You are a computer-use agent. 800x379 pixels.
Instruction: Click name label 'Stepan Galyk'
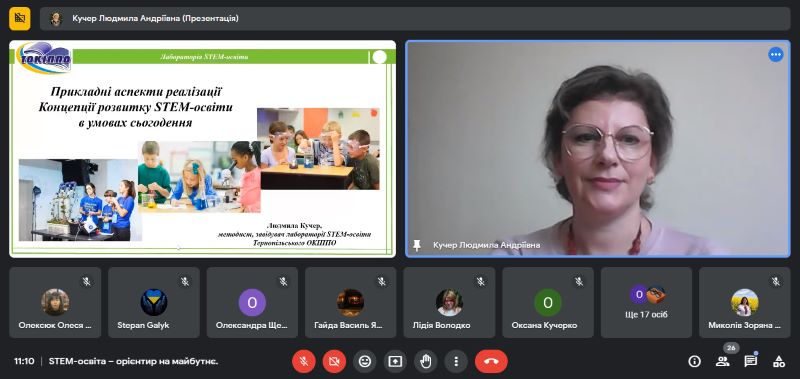click(143, 325)
